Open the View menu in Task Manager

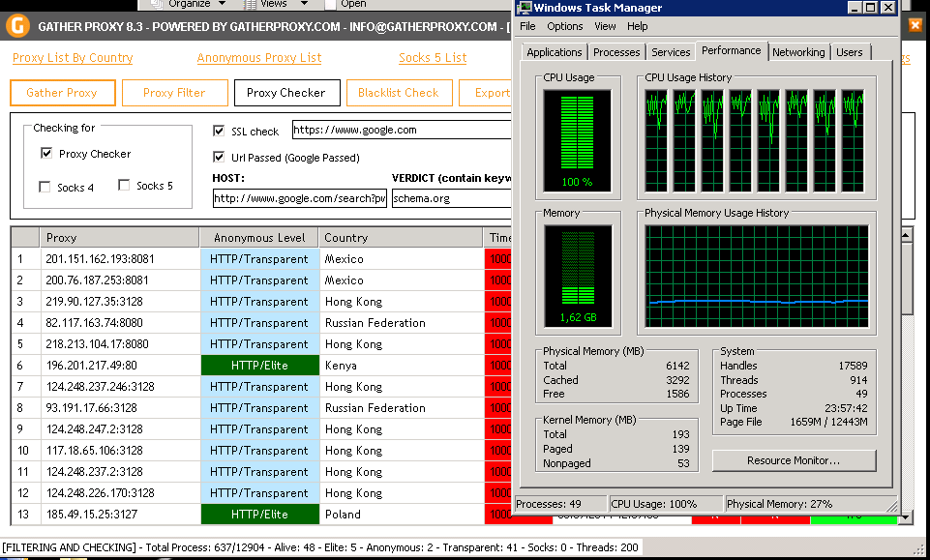(605, 26)
